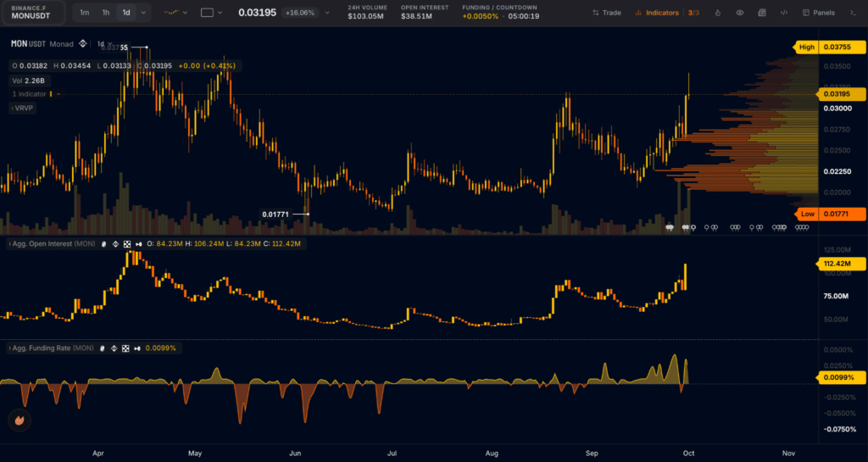Click the funding rate +0.0050% value
This screenshot has height=462, width=868.
[480, 17]
